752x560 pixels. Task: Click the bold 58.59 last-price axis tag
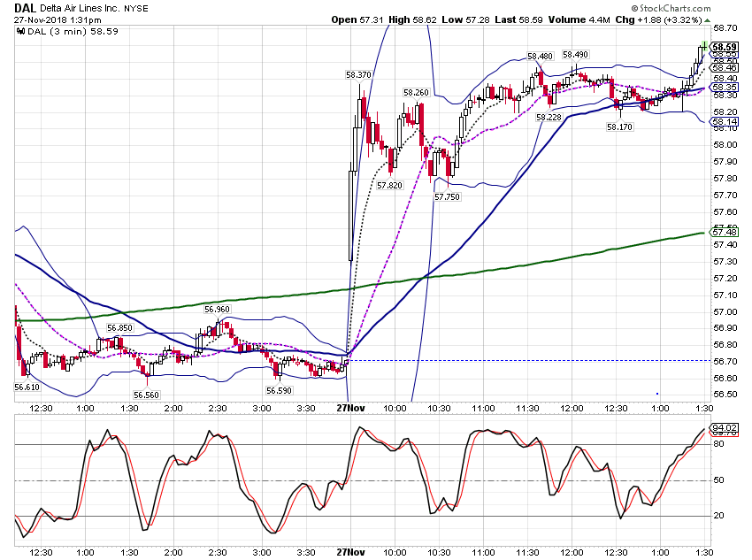point(725,47)
